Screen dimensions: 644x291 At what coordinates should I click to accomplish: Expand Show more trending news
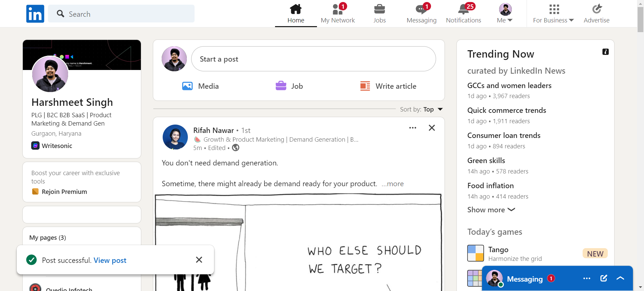(491, 210)
